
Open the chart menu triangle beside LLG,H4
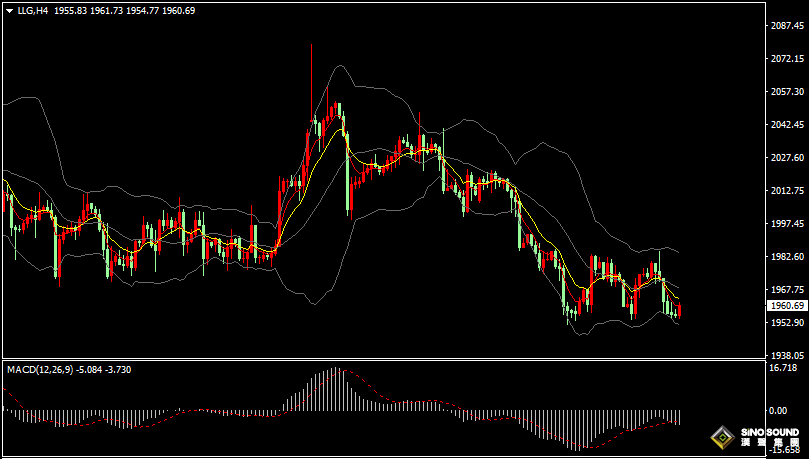[9, 11]
